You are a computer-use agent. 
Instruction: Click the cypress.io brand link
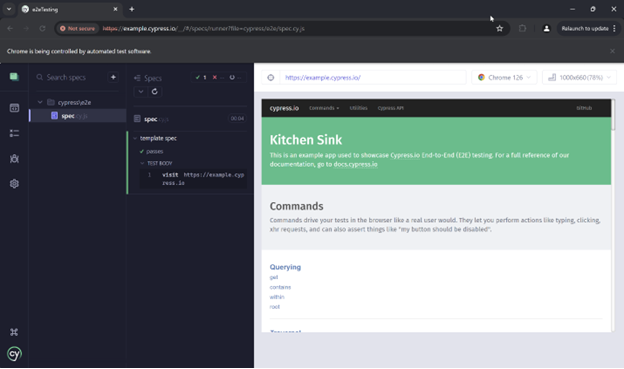pos(284,108)
